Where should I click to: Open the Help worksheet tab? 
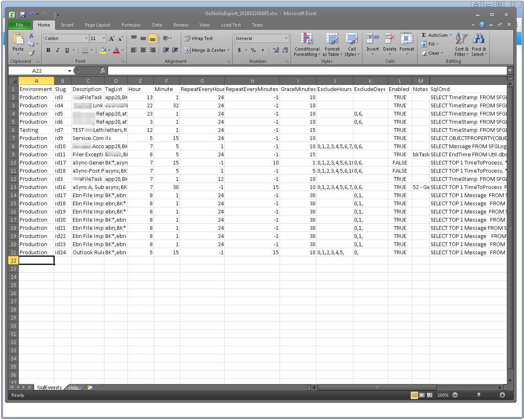(73, 388)
